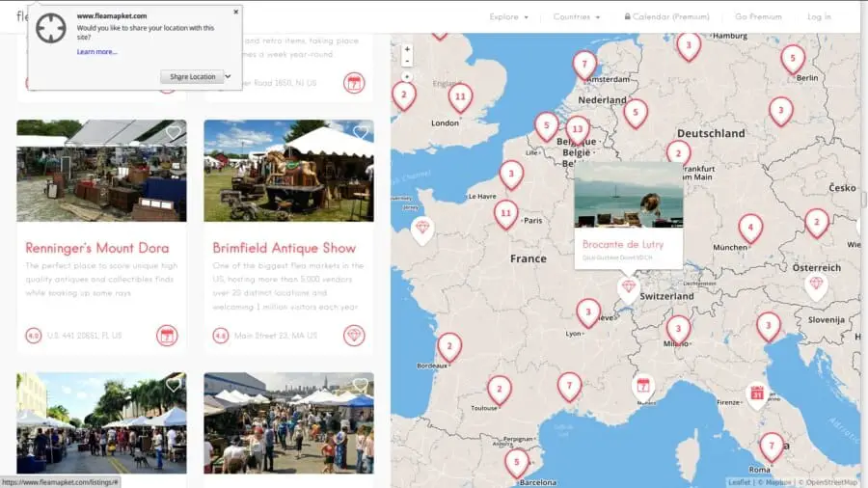Viewport: 868px width, 488px height.
Task: Click the Mapbox attribution link
Action: pyautogui.click(x=777, y=482)
